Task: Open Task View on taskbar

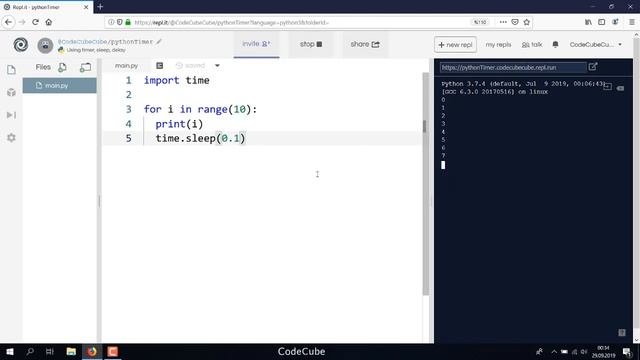Action: (50, 351)
